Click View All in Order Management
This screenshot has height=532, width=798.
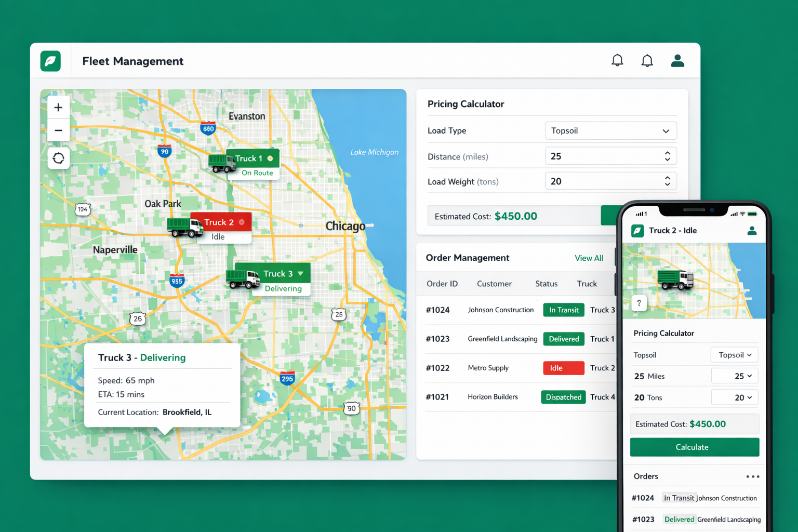coord(588,258)
